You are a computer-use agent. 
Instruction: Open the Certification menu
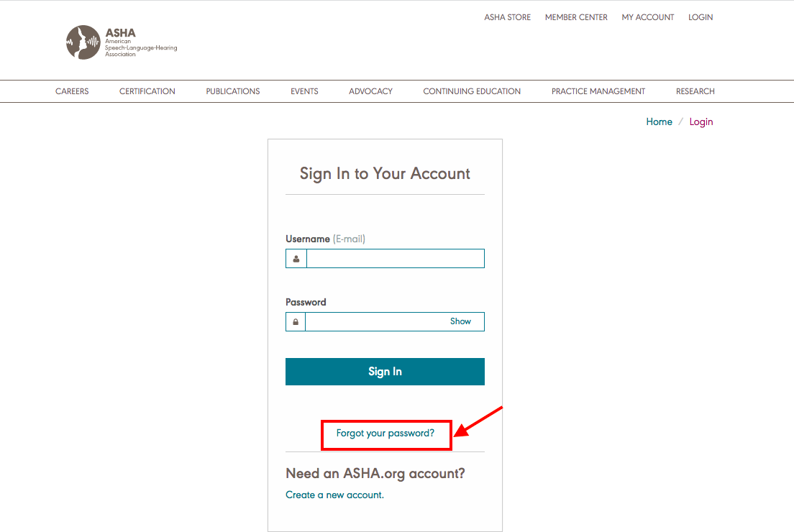pyautogui.click(x=147, y=91)
